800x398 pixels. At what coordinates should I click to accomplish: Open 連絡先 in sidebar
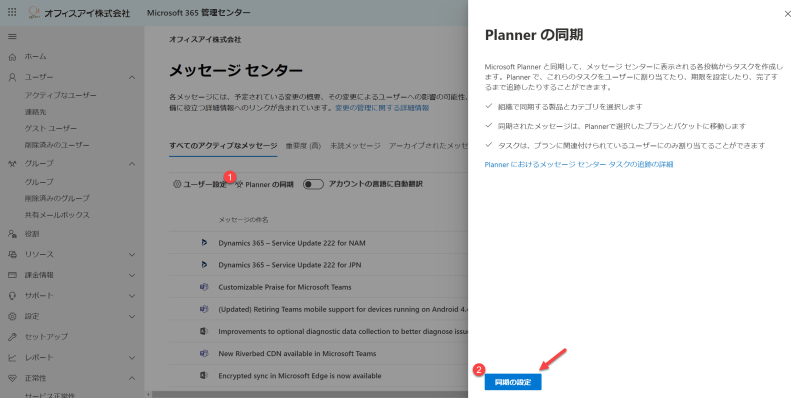coord(35,112)
